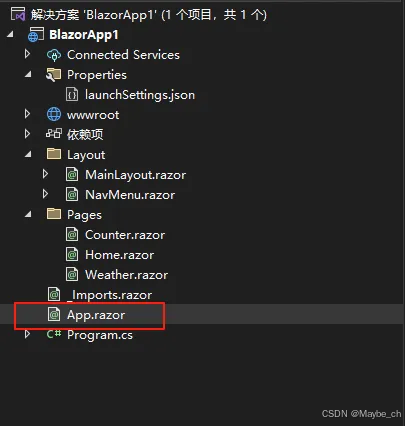
Task: Open NavMenu.razor
Action: pyautogui.click(x=130, y=195)
